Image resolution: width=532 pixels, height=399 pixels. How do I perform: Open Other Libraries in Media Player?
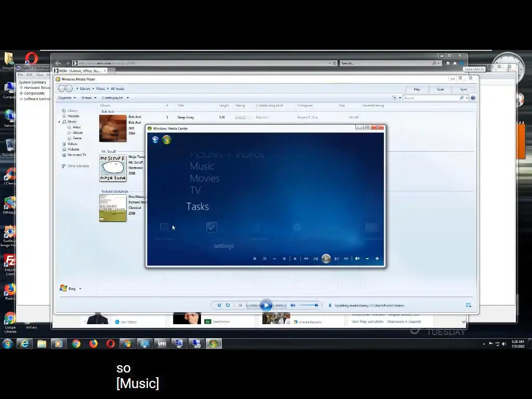click(78, 166)
